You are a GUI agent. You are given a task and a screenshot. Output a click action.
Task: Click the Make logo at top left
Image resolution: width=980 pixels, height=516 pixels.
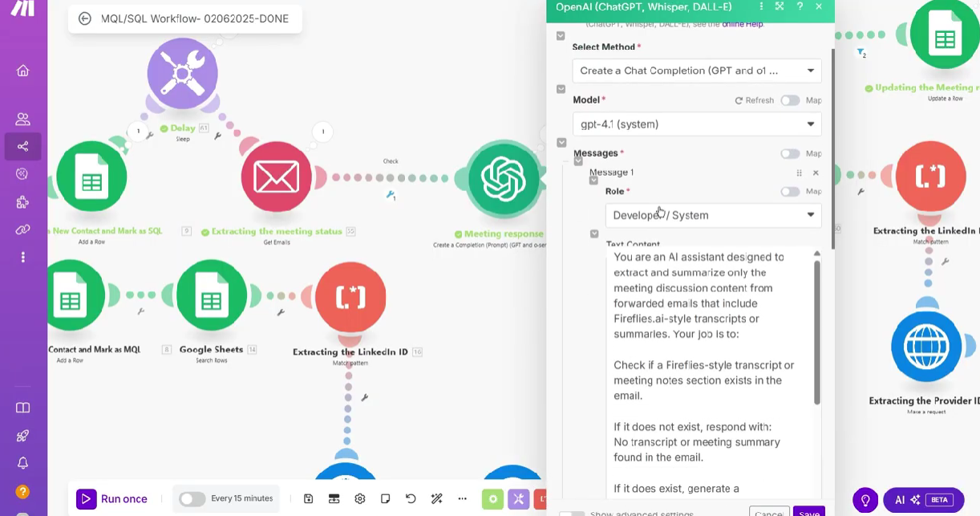coord(22,8)
